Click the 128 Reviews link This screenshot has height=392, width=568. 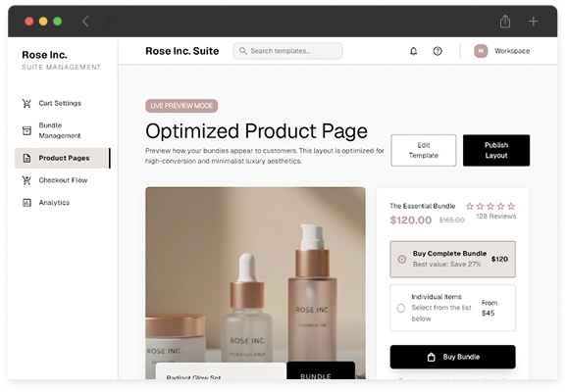(x=496, y=217)
